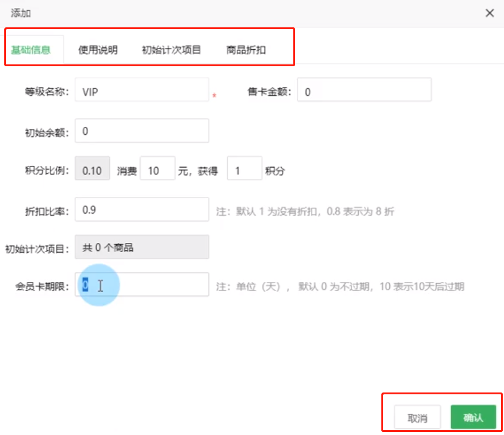Click the 获得 points field showing 1
This screenshot has height=435, width=504.
pyautogui.click(x=245, y=168)
